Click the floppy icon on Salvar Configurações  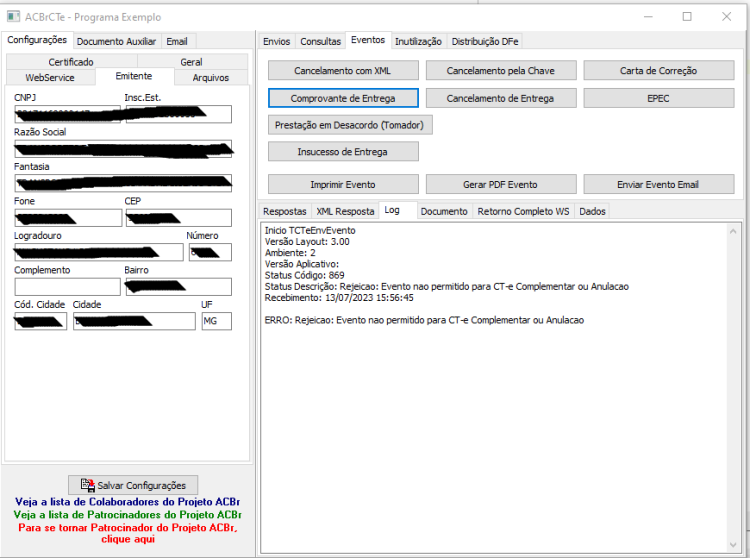pyautogui.click(x=88, y=485)
